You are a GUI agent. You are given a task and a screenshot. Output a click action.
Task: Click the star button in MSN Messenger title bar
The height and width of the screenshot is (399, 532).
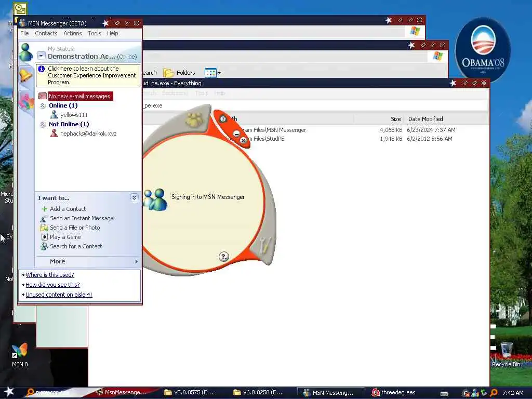click(105, 23)
